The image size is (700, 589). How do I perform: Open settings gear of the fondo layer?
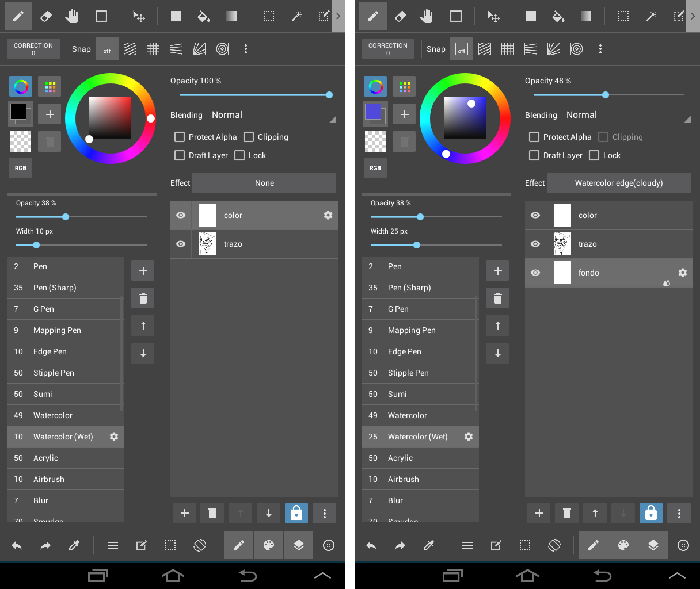tap(682, 273)
